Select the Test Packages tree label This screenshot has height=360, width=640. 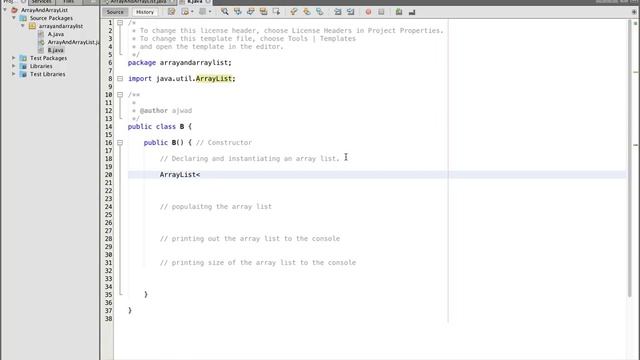[48, 58]
